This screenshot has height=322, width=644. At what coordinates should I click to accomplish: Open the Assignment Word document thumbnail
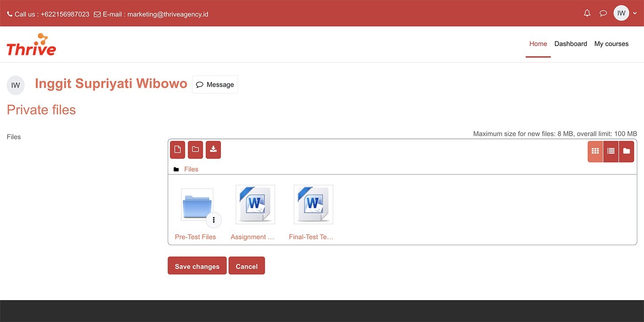point(255,205)
